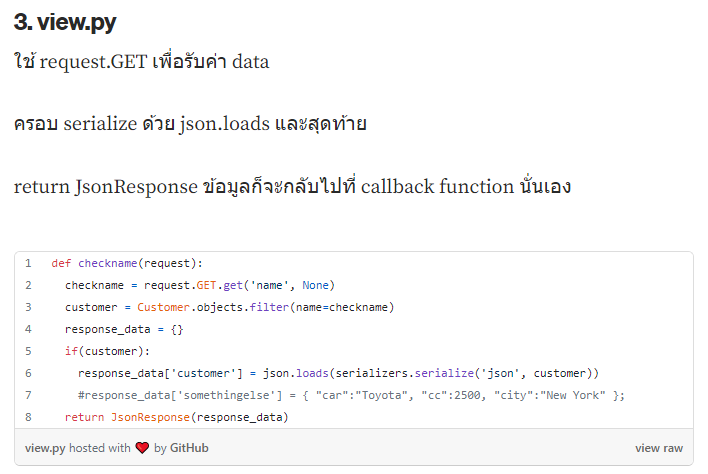Click line number 3 in the code

(x=28, y=307)
